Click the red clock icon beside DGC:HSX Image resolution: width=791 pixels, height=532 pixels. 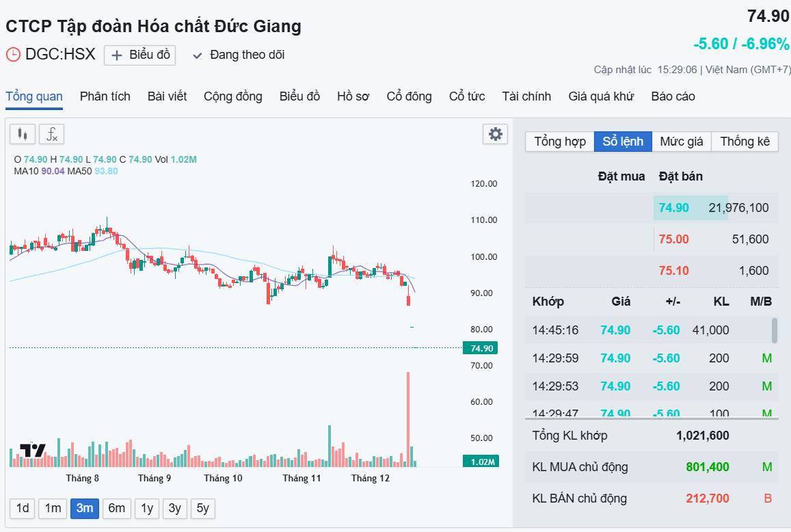[x=12, y=54]
